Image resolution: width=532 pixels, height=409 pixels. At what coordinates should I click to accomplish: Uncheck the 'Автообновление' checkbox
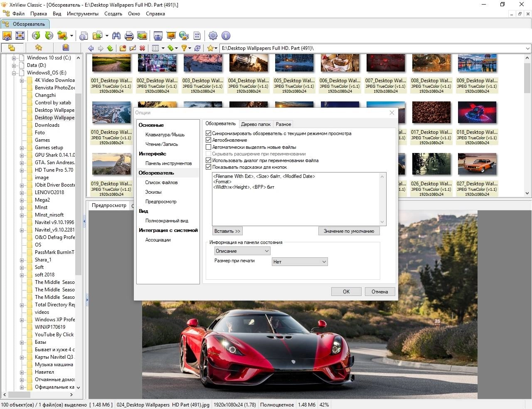pyautogui.click(x=209, y=140)
